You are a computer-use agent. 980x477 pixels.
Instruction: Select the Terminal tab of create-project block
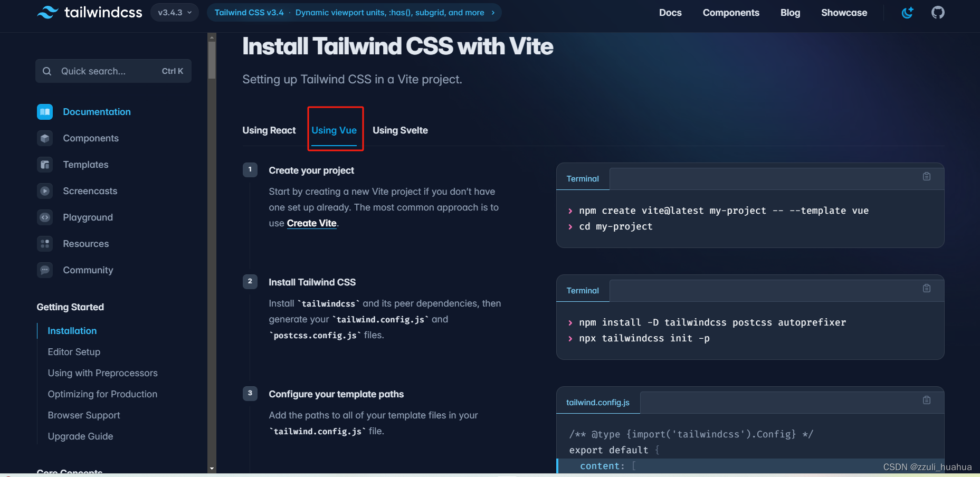click(583, 179)
